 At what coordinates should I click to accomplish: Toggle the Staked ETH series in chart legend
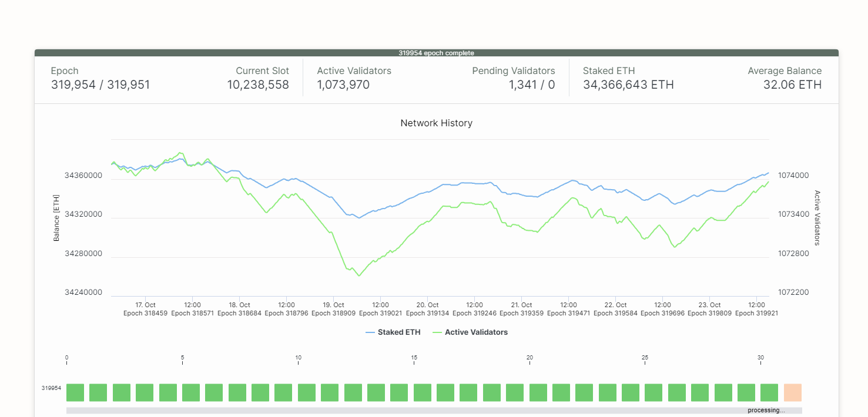(393, 332)
